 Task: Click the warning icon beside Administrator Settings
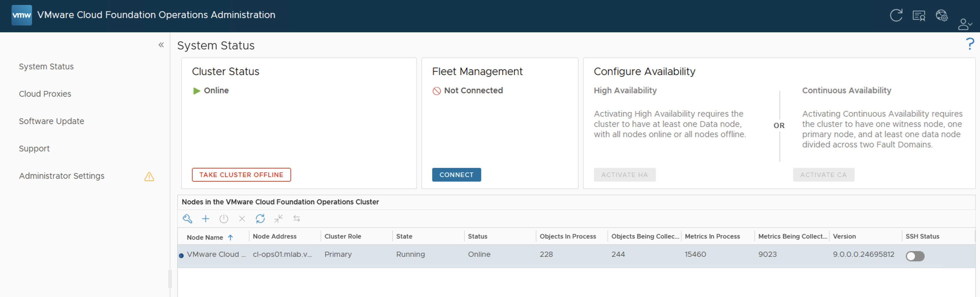tap(149, 176)
